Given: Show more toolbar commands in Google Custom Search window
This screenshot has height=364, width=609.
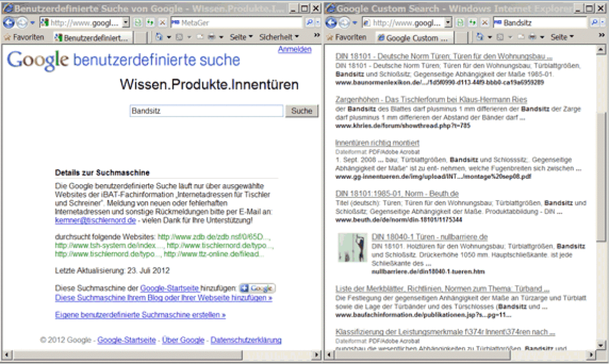Looking at the screenshot, I should [x=602, y=36].
